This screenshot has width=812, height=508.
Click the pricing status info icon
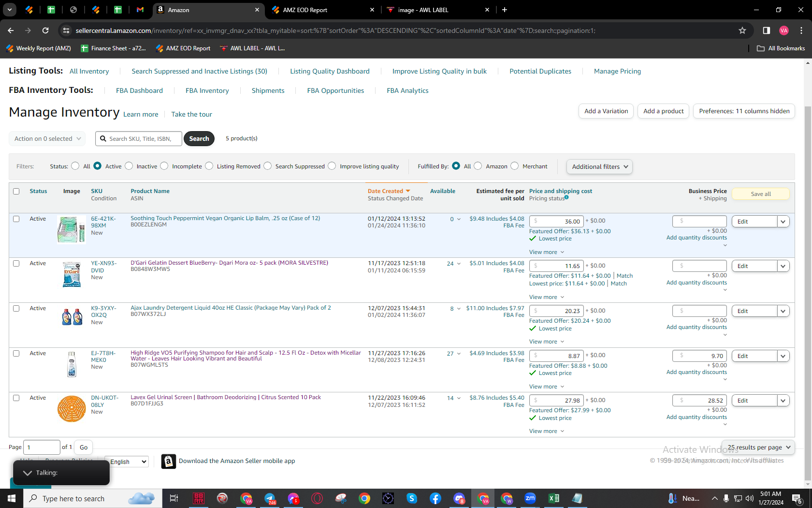click(566, 197)
